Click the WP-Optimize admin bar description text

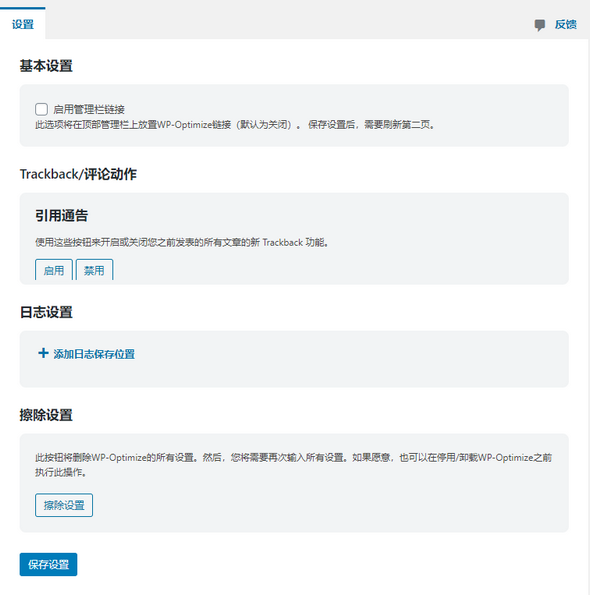point(235,125)
